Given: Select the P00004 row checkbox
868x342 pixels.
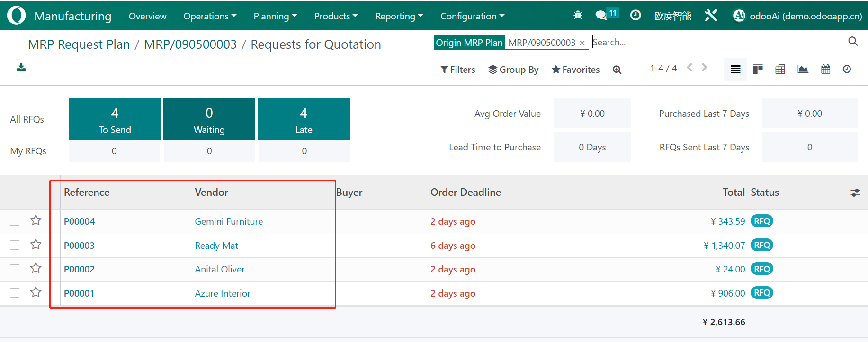Looking at the screenshot, I should pyautogui.click(x=15, y=221).
